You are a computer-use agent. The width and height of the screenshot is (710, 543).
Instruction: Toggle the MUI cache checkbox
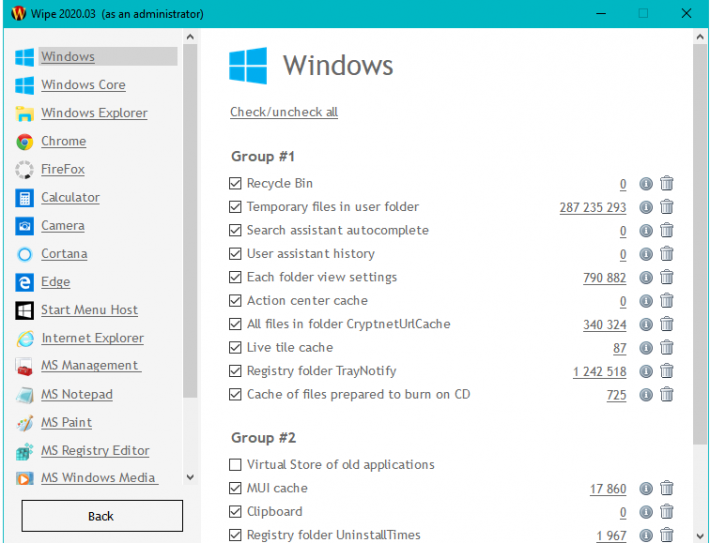[235, 488]
